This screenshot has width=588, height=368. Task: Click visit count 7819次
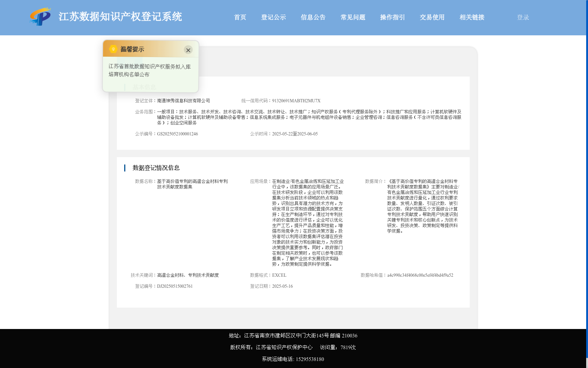click(x=348, y=347)
